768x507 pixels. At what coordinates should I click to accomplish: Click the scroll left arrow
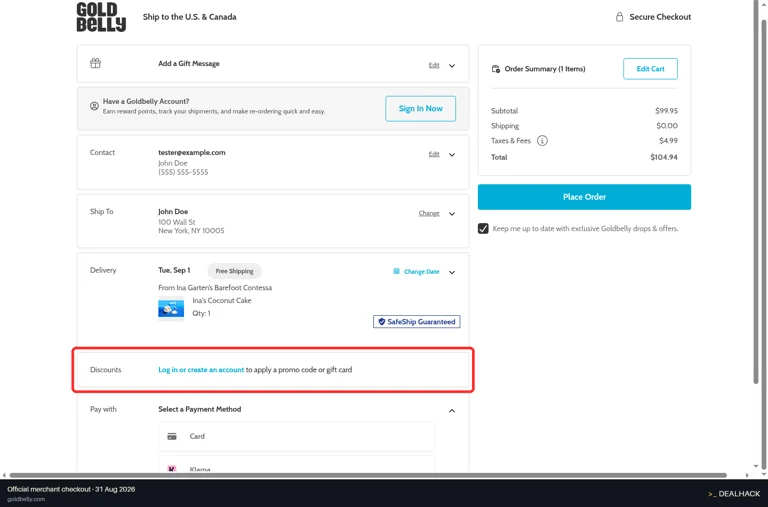[4, 475]
